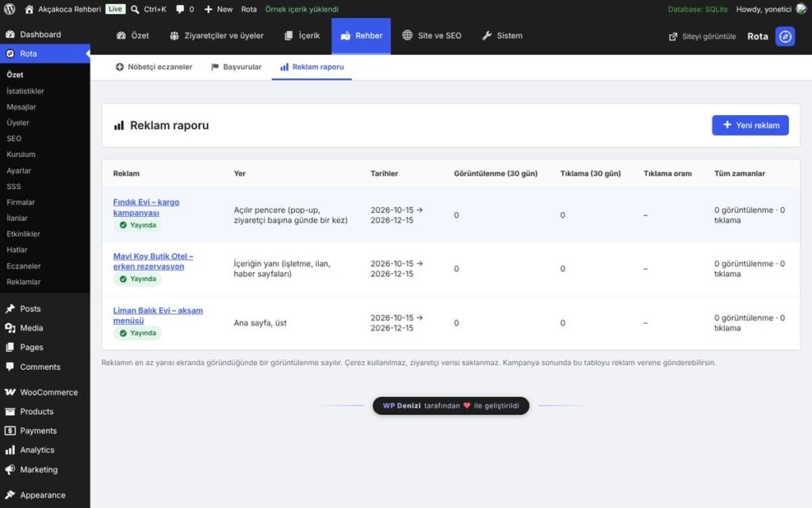Open the Site ve SEO tab
The width and height of the screenshot is (812, 508).
coord(432,36)
